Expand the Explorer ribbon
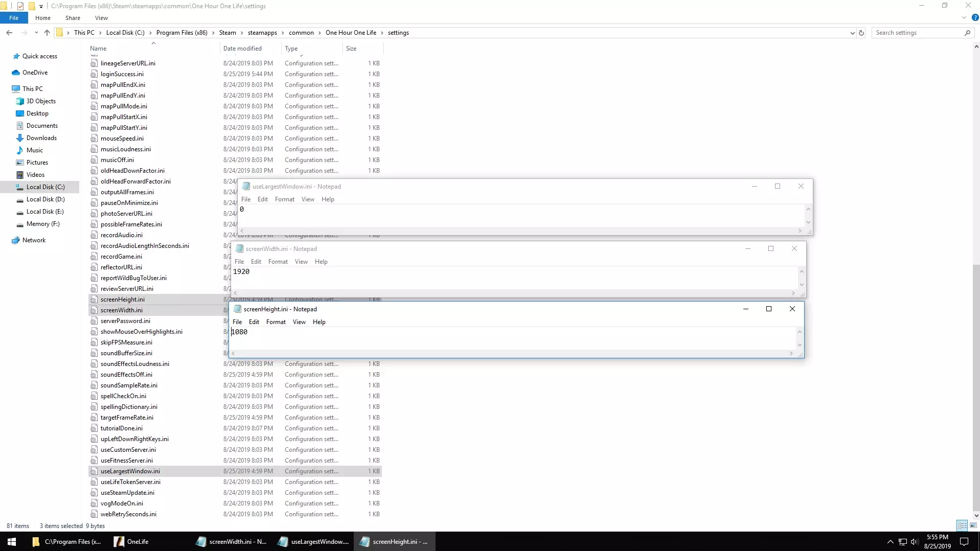 click(964, 17)
